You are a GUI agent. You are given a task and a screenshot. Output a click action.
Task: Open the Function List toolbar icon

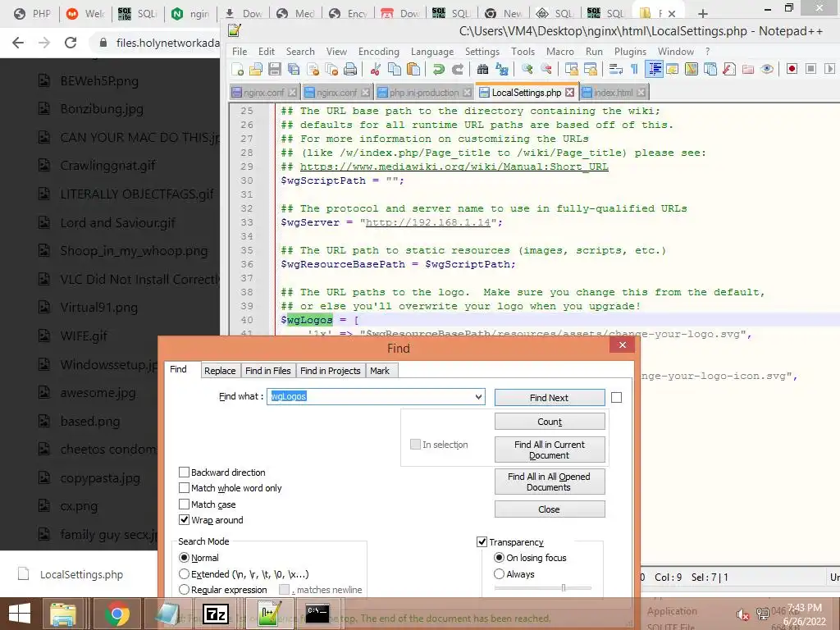click(728, 69)
